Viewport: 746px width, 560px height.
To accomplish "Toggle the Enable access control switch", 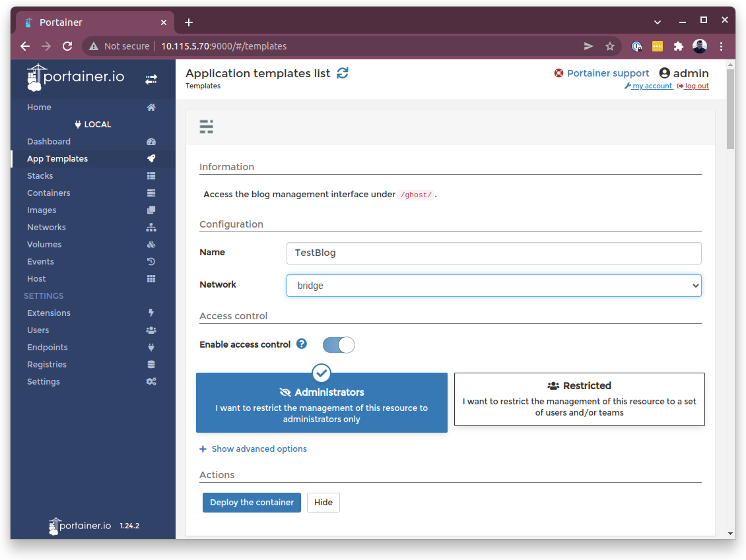I will [x=339, y=344].
